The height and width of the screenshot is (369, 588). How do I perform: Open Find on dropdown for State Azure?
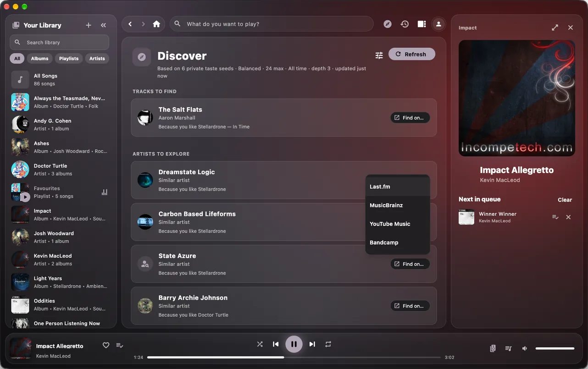[x=410, y=264]
